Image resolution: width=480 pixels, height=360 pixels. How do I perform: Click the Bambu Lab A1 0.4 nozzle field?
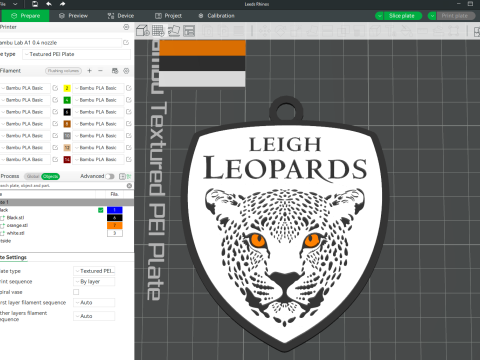pyautogui.click(x=60, y=43)
